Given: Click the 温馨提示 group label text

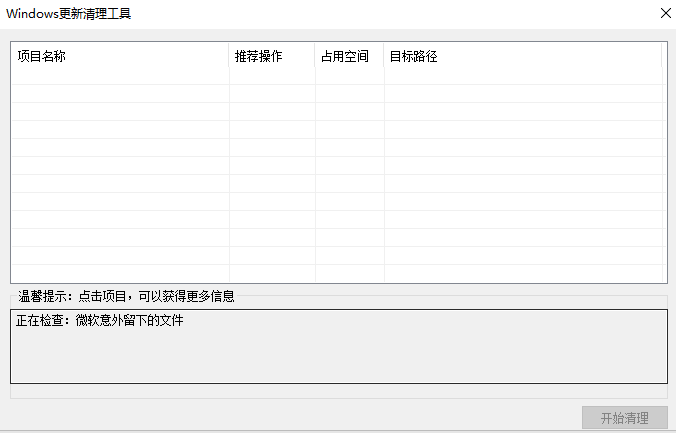Looking at the screenshot, I should (126, 296).
